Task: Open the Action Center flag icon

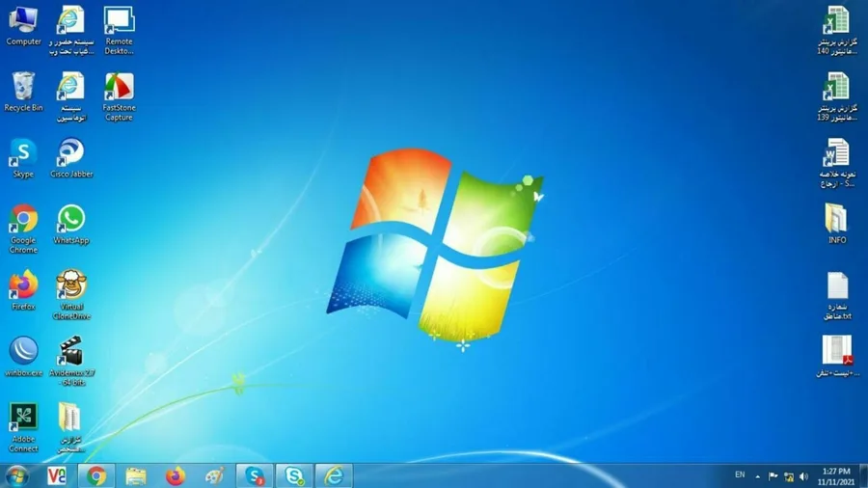Action: pos(773,476)
